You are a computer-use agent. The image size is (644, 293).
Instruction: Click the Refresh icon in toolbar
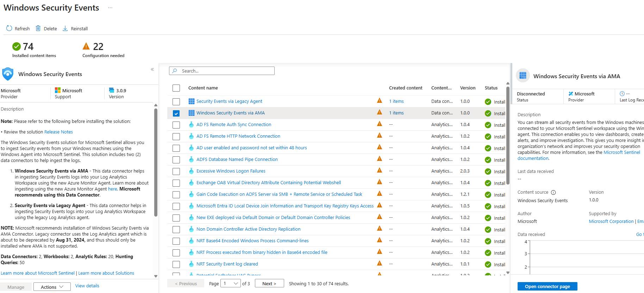point(9,29)
